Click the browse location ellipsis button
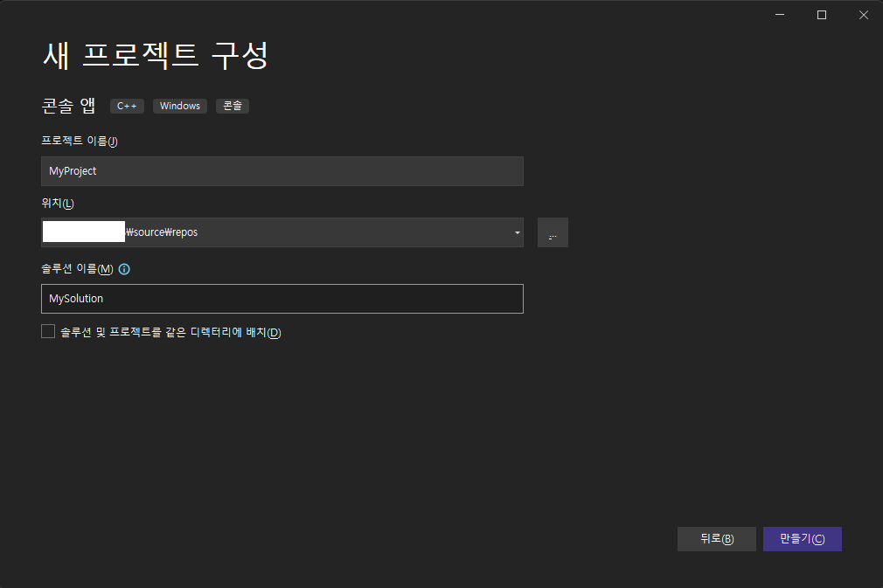Image resolution: width=883 pixels, height=588 pixels. pyautogui.click(x=553, y=232)
